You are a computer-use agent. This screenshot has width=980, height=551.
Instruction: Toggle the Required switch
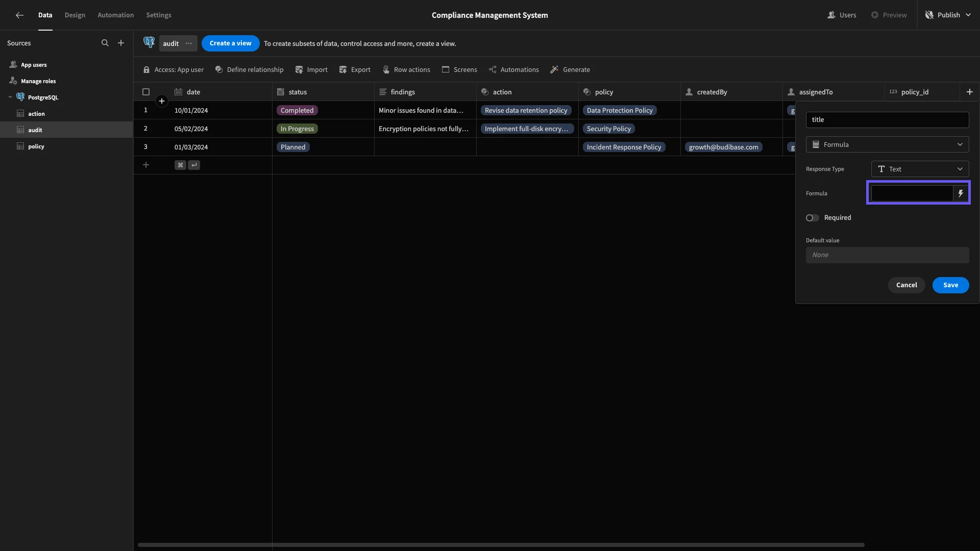coord(812,218)
